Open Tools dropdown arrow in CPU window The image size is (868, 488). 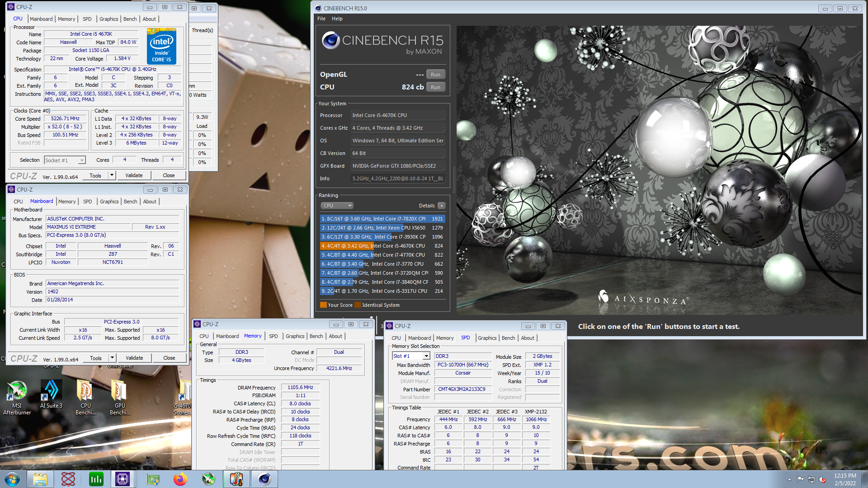[x=112, y=175]
